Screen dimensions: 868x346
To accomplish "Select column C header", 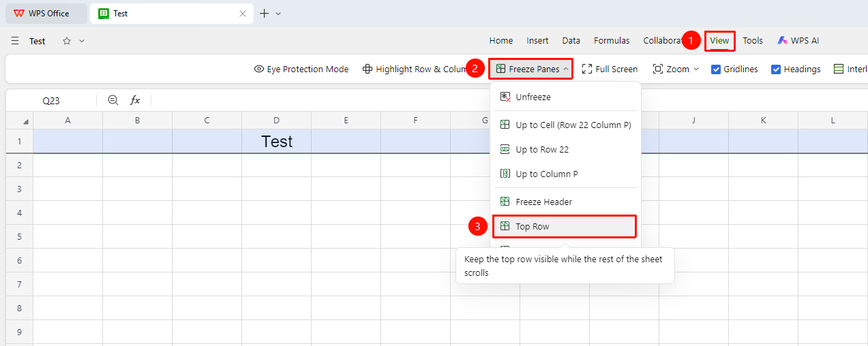I will tap(207, 121).
